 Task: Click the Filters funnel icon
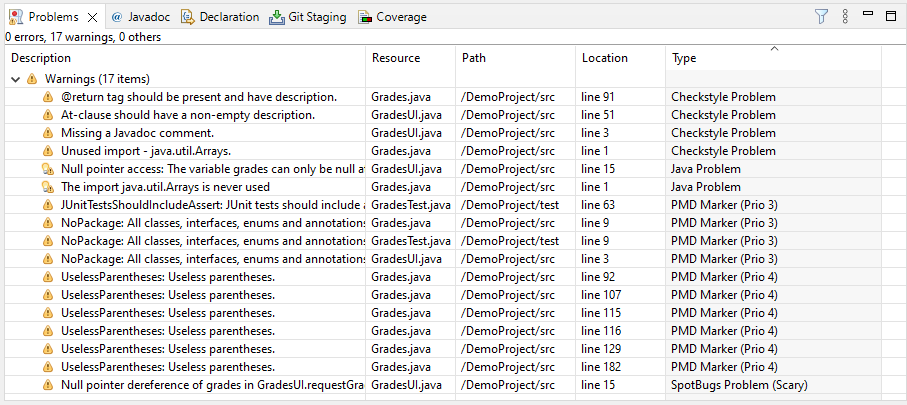point(821,16)
